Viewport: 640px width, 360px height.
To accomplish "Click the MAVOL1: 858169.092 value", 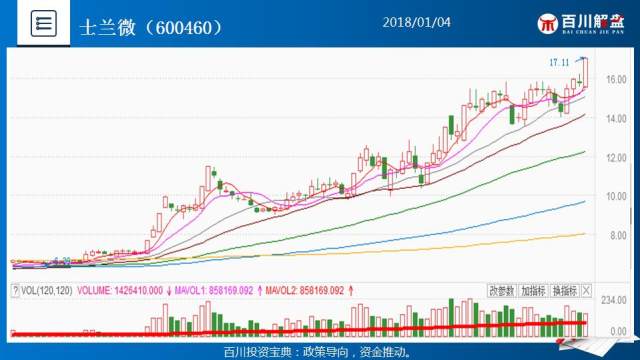I will click(213, 291).
